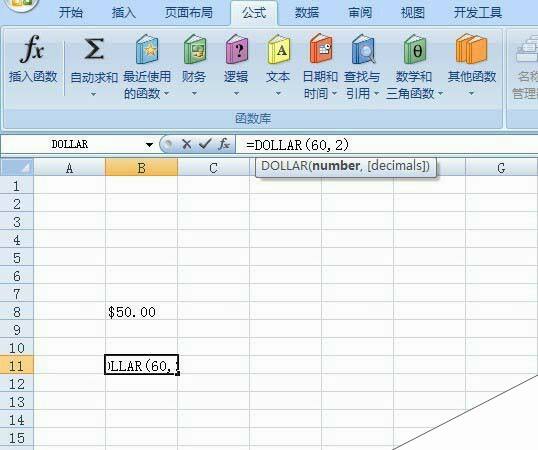Click the formula bar fx button
Screen dimensions: 538x450
coord(224,144)
